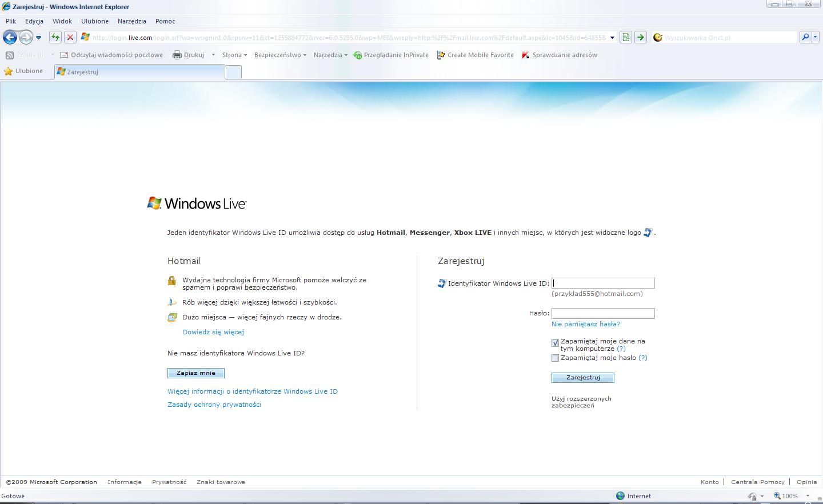823x504 pixels.
Task: Click the Sprawdzanie adresów Kaspersky icon
Action: pos(526,55)
